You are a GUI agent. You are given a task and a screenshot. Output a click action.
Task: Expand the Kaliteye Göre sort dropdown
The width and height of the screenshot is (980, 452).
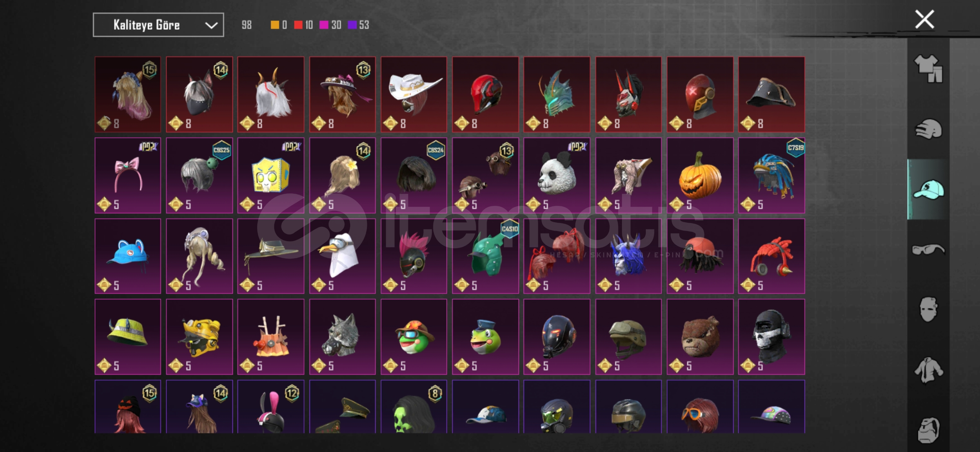[x=158, y=25]
